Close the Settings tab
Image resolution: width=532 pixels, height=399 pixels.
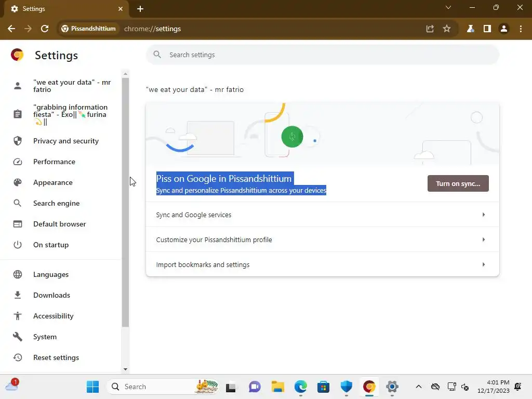[121, 9]
